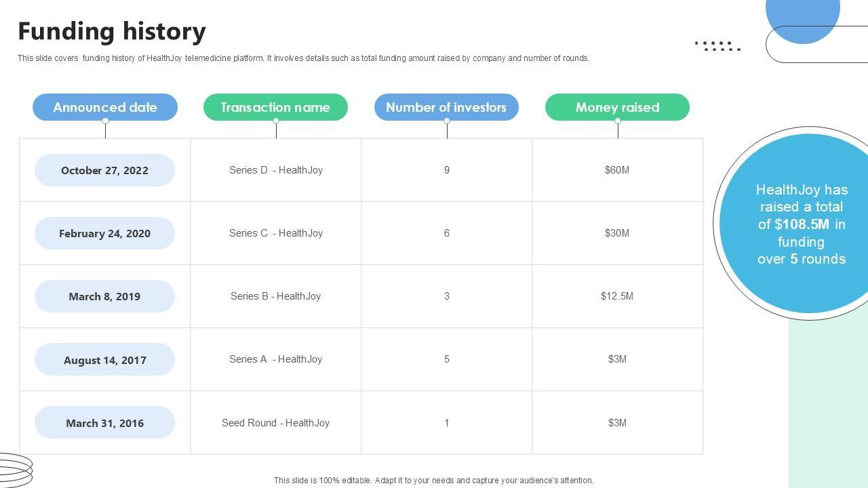Click the Series C - HealthJoy text
Screen dimensions: 868x488
pos(275,233)
